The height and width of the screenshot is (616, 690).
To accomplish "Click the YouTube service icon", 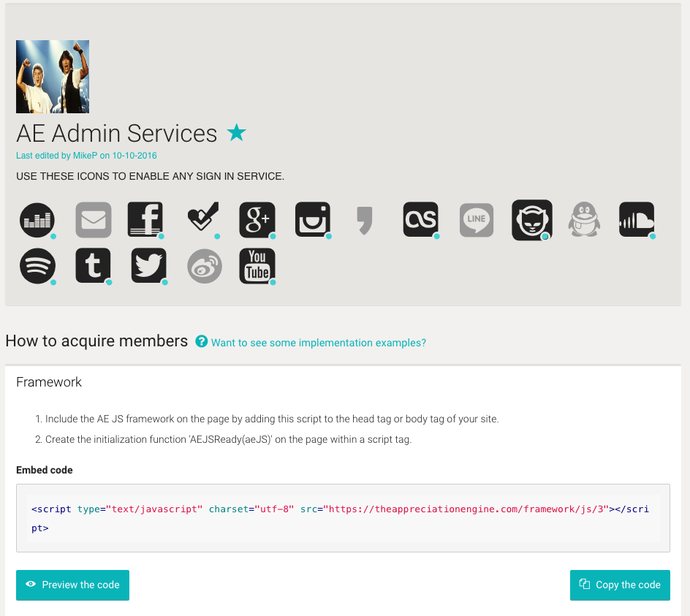I will pyautogui.click(x=257, y=266).
